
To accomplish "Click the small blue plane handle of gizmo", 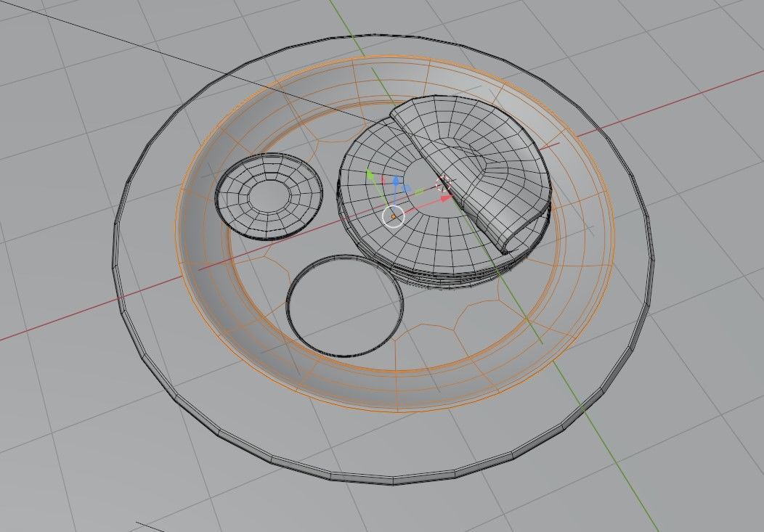I will pos(407,189).
